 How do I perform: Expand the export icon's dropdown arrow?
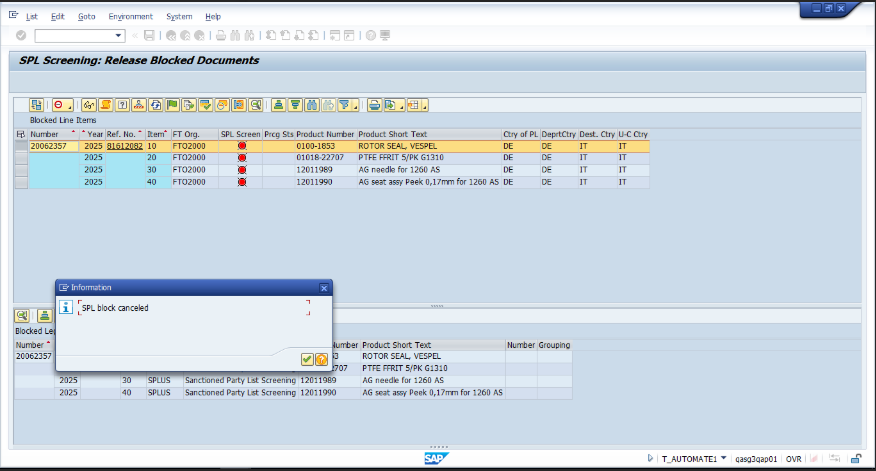pyautogui.click(x=402, y=106)
